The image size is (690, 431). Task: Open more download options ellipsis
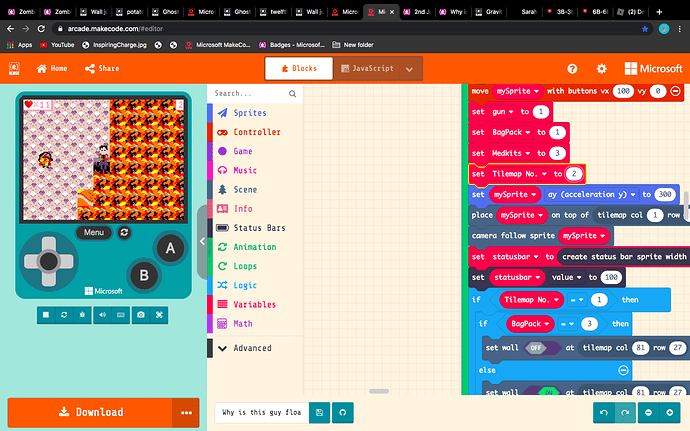coord(186,413)
